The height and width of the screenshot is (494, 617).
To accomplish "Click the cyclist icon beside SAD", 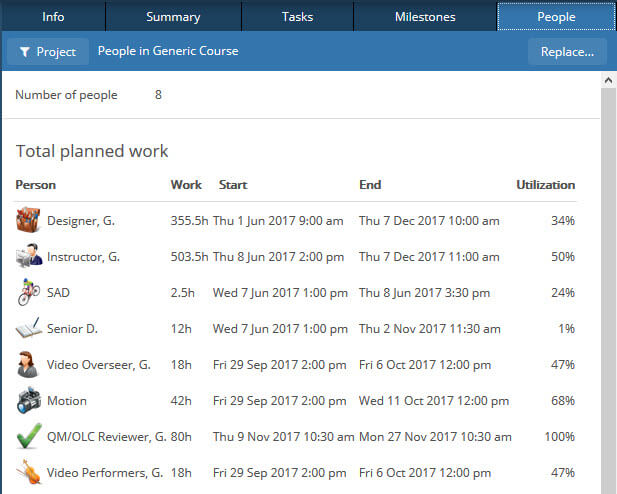I will [28, 292].
